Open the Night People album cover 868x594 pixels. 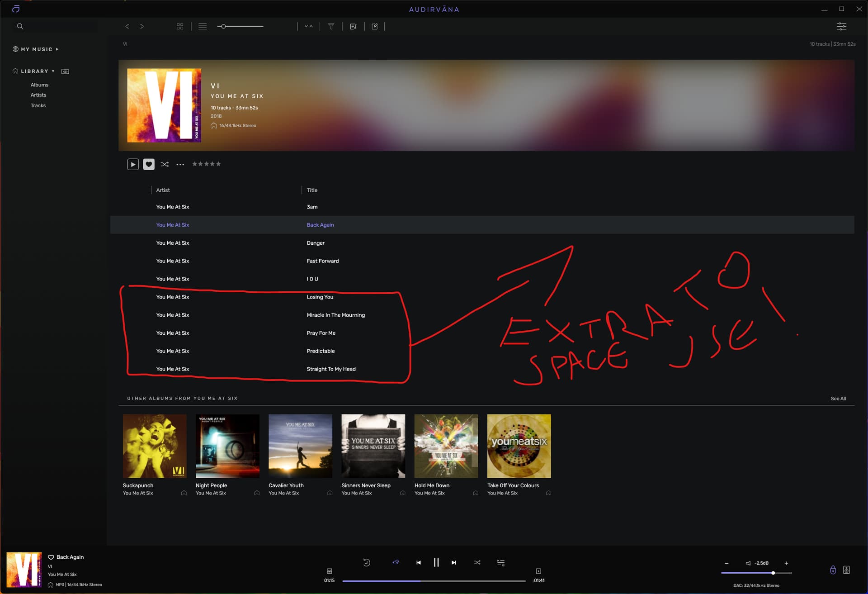[227, 446]
